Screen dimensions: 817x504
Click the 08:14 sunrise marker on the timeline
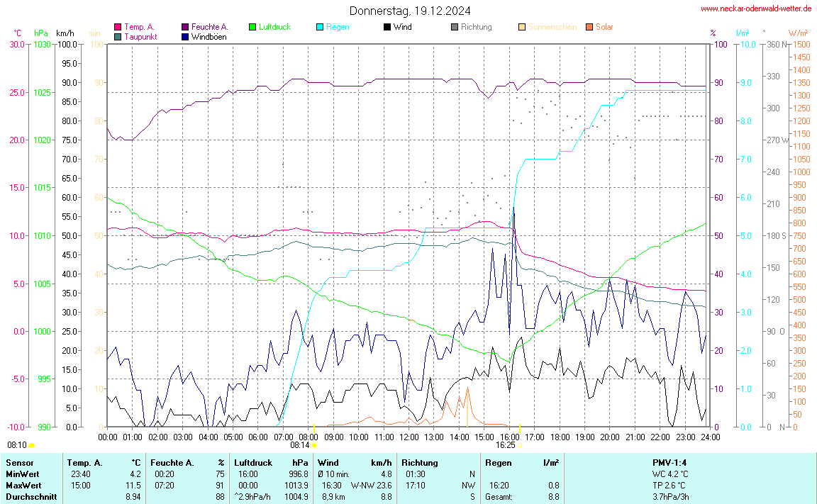tap(313, 445)
